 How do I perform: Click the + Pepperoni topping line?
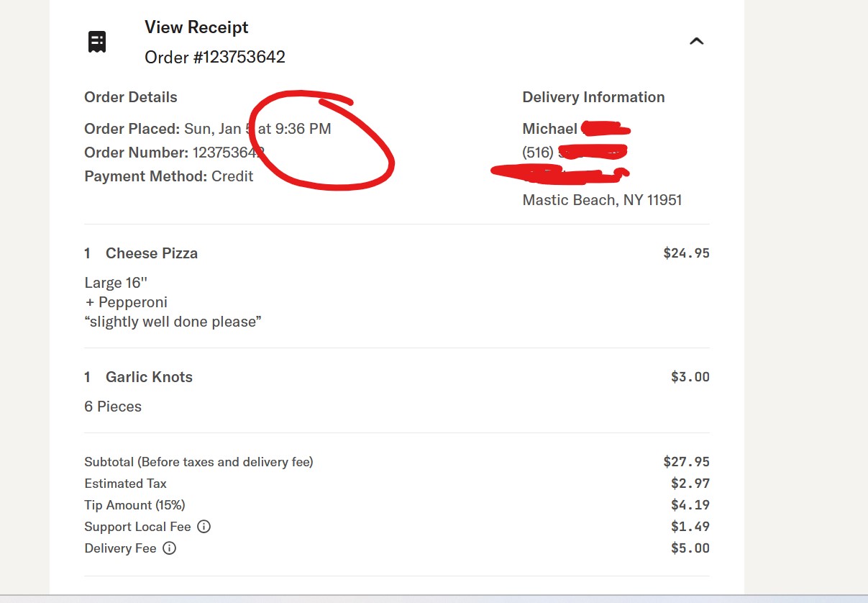click(x=127, y=302)
